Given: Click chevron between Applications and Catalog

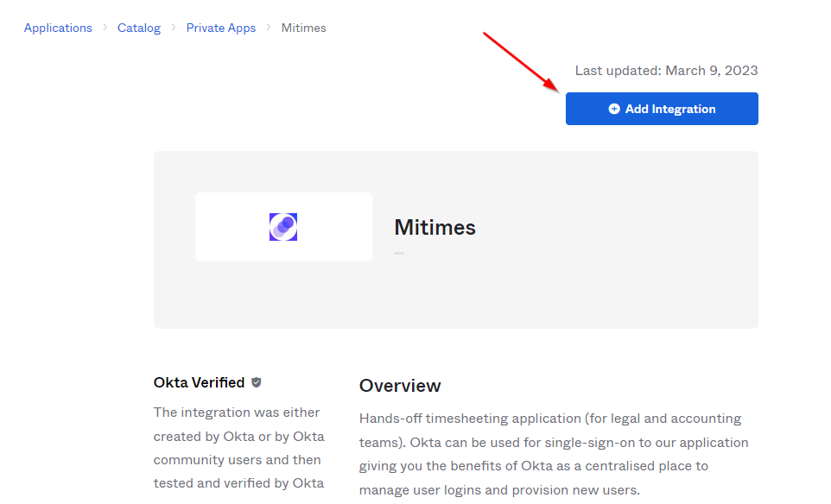Looking at the screenshot, I should tap(105, 28).
